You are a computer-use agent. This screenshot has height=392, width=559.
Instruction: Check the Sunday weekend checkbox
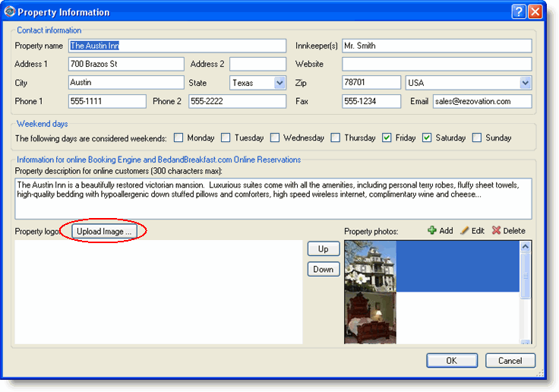coord(477,138)
